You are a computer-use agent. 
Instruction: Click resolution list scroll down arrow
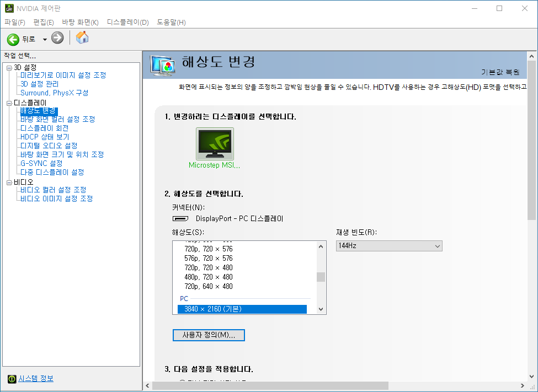321,309
